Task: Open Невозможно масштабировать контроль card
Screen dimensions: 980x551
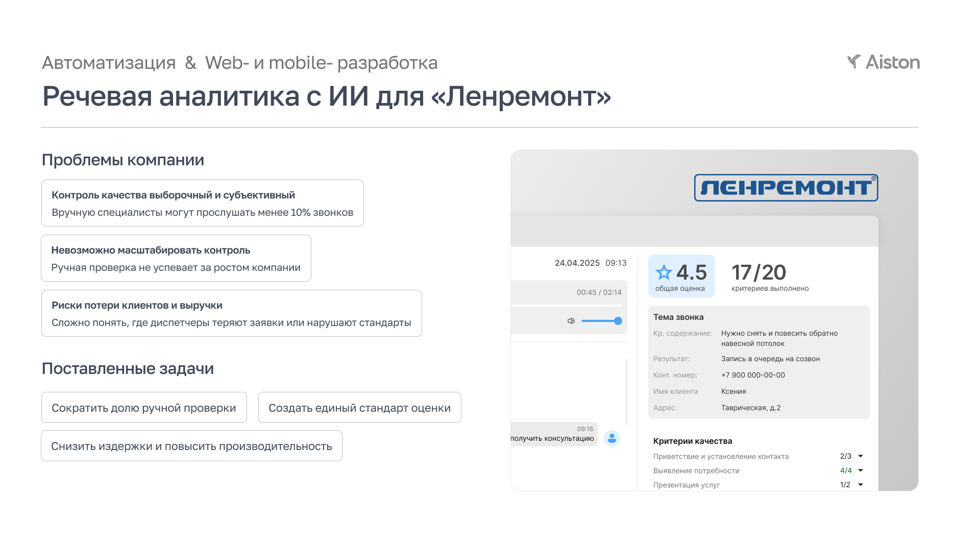Action: (x=176, y=258)
